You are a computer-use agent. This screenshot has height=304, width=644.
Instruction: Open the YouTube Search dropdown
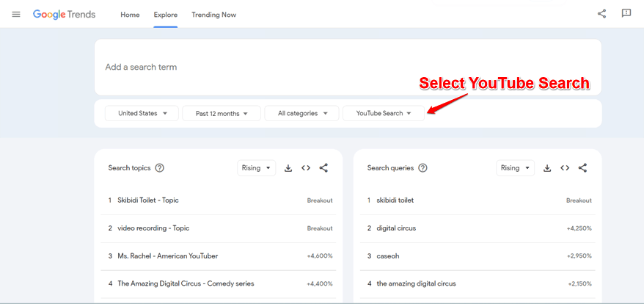click(384, 113)
